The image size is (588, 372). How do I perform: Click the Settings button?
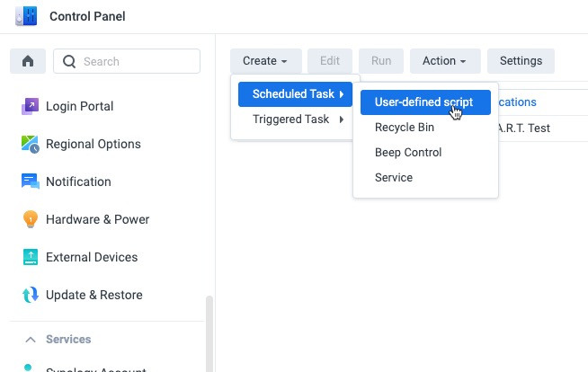pyautogui.click(x=521, y=61)
